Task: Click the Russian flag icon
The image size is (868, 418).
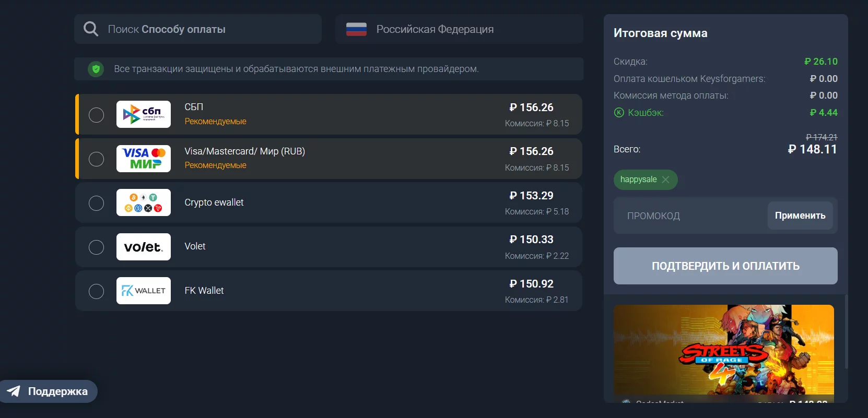Action: pyautogui.click(x=356, y=29)
